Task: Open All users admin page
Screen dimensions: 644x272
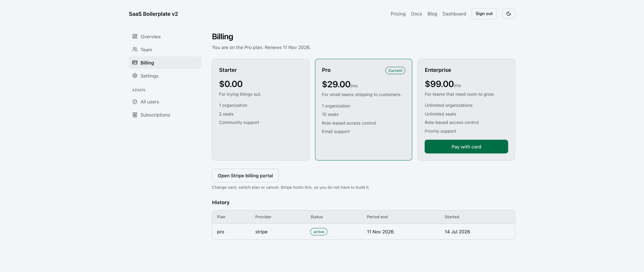Action: point(165,102)
